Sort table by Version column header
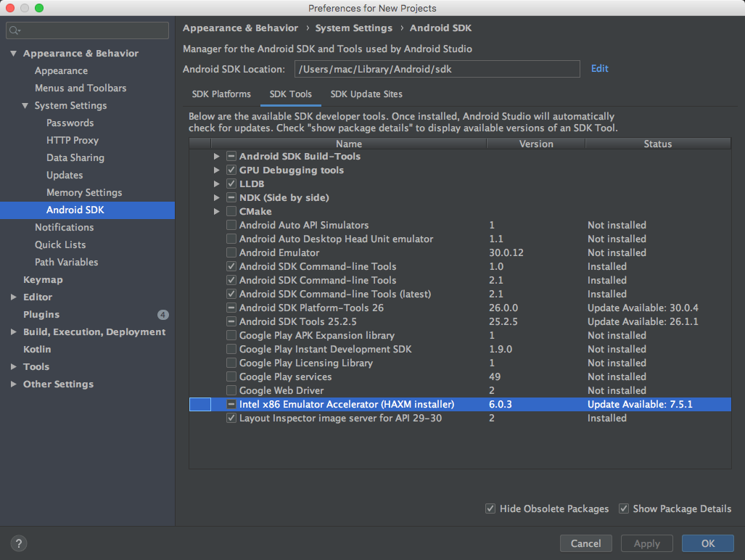The image size is (745, 560). point(536,144)
